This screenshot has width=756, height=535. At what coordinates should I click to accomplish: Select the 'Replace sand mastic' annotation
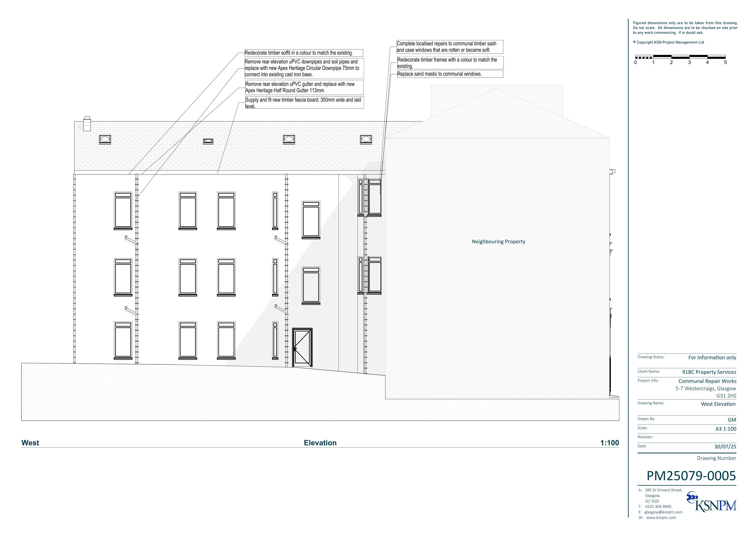[450, 74]
